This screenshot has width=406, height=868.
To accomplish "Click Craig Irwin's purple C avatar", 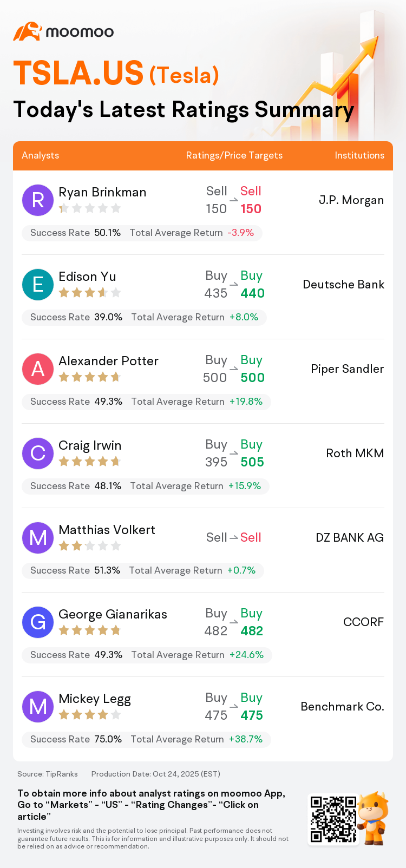I will pos(38,453).
